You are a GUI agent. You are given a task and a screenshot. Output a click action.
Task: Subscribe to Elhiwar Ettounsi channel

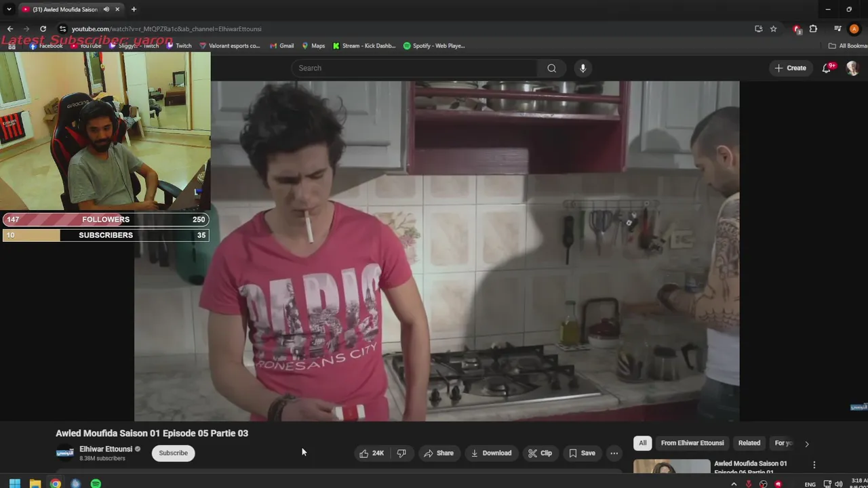click(x=173, y=453)
